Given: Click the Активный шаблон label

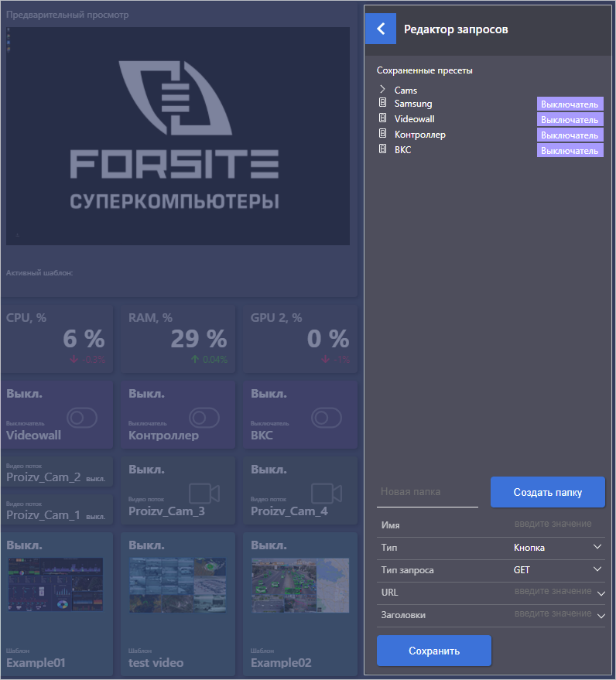Looking at the screenshot, I should (x=39, y=273).
